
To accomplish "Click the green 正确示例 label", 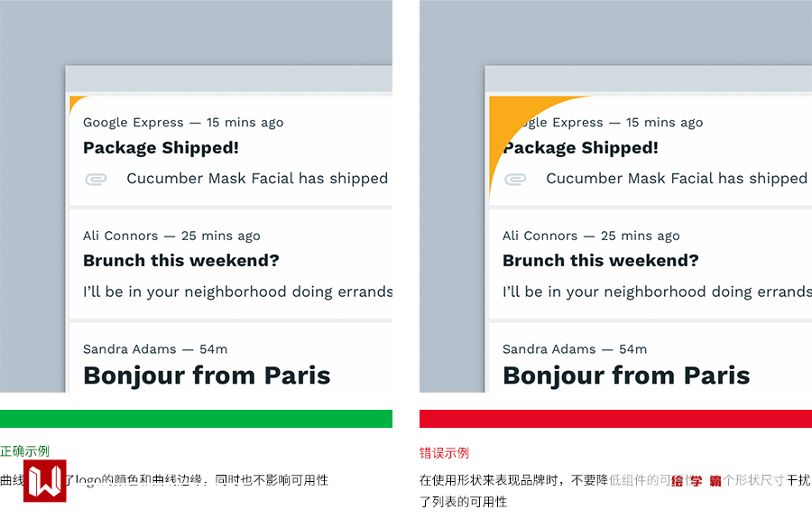I will click(x=25, y=451).
